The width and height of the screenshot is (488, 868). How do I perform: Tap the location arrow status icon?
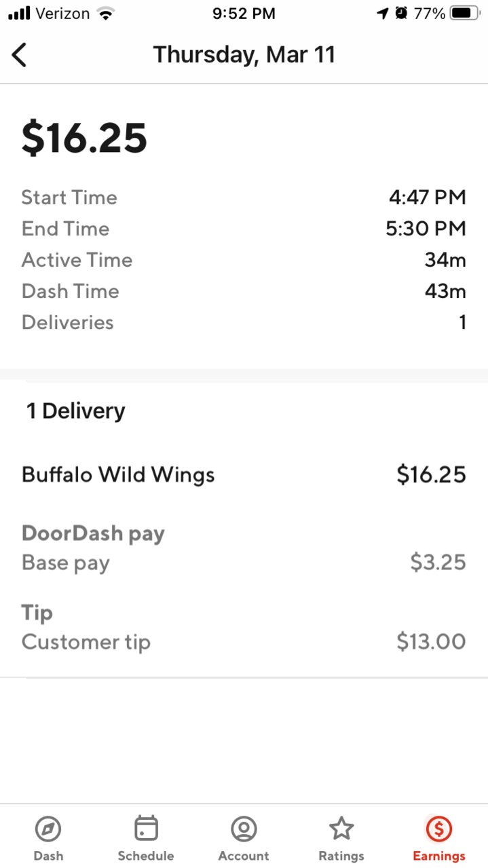coord(383,13)
